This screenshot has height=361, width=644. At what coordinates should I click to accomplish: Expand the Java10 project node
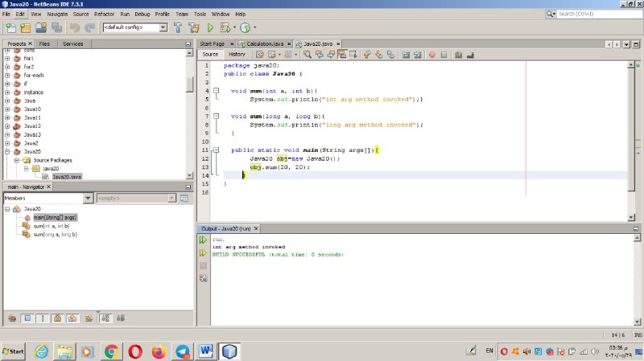tap(7, 109)
